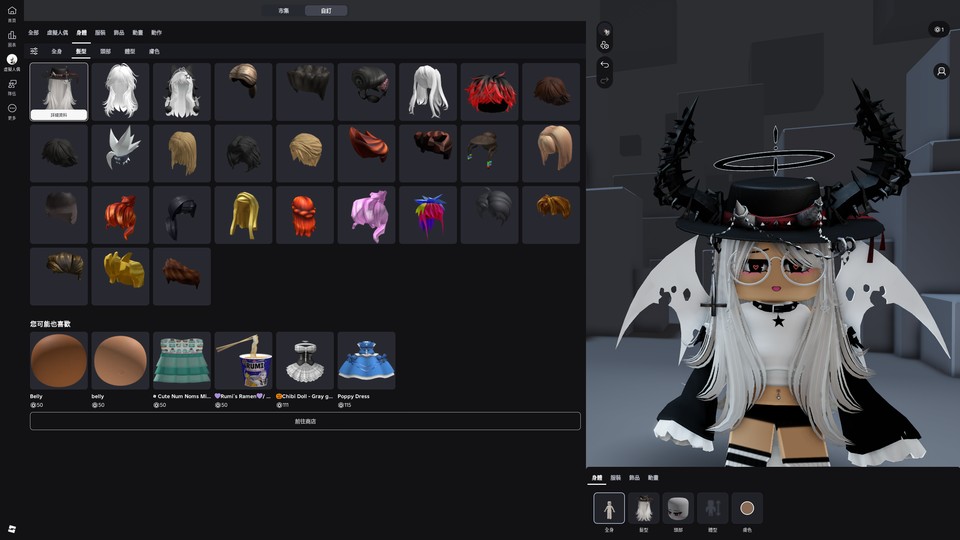Click the redo arrow beside the avatar preview
This screenshot has height=540, width=960.
tap(604, 80)
